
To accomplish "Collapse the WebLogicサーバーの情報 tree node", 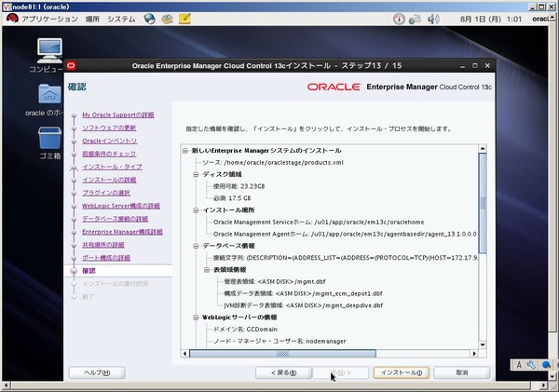I will pyautogui.click(x=196, y=318).
